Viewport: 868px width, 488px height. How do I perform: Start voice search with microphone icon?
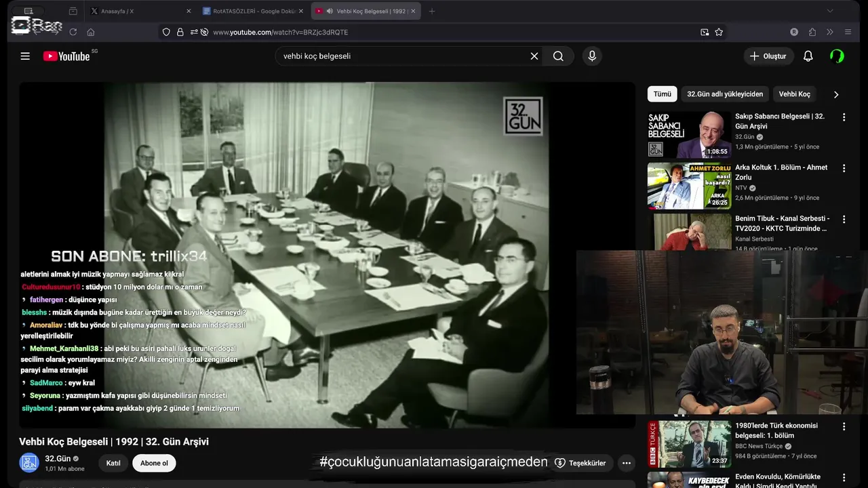pyautogui.click(x=592, y=56)
